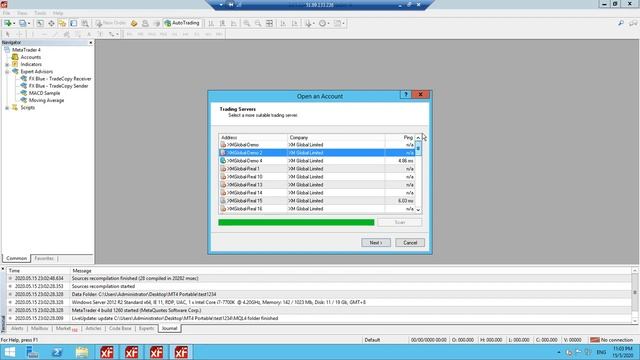The width and height of the screenshot is (640, 360).
Task: Open the Profiles toolbar icon
Action: tap(24, 23)
